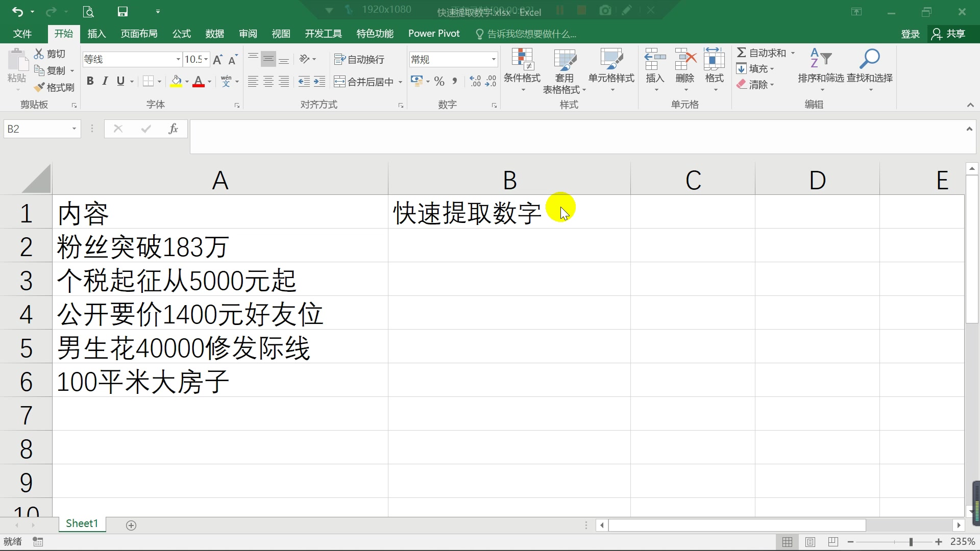Click the 登录 sign-in link
The width and height of the screenshot is (980, 551).
pyautogui.click(x=910, y=34)
